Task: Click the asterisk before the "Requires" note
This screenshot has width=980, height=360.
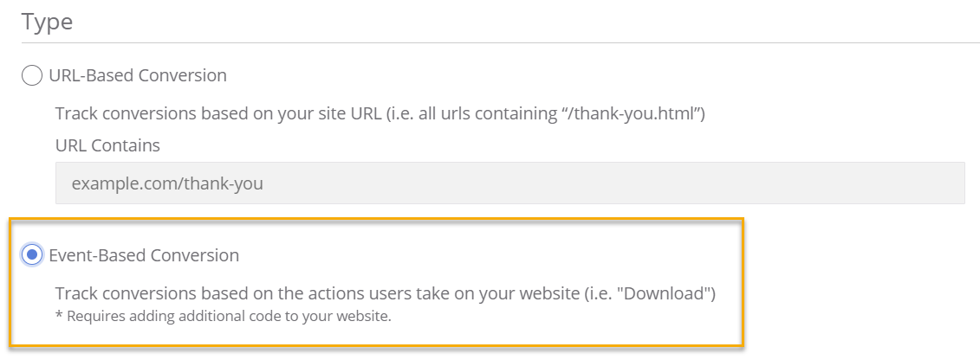Action: (x=58, y=315)
